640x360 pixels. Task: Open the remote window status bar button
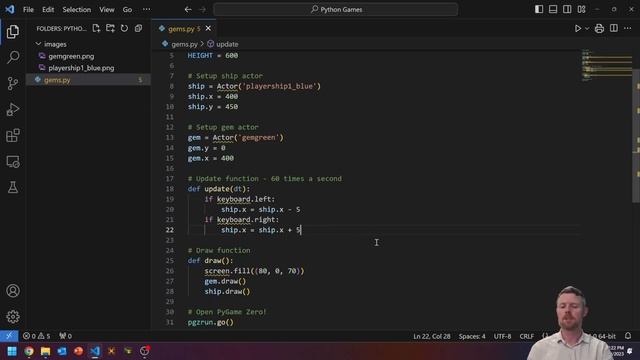pos(9,336)
